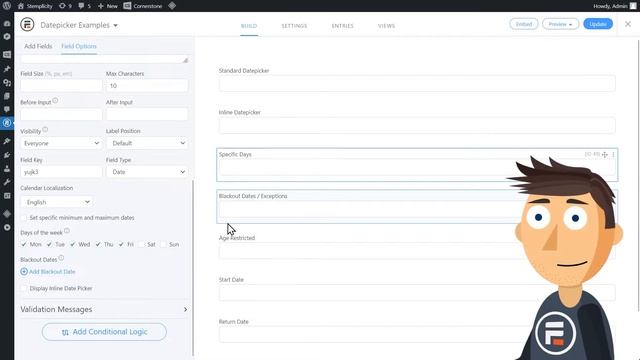This screenshot has width=640, height=360.
Task: Open Calendar Localization dropdown set to English
Action: [x=57, y=202]
